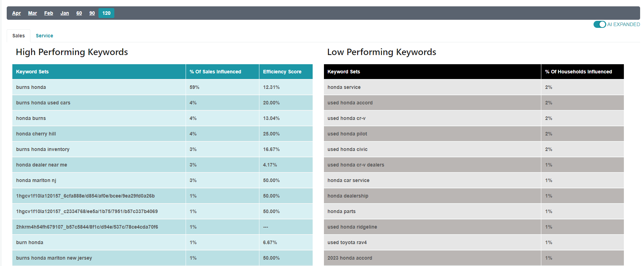Select the burns honda keyword row
Viewport: 644px width, 266px height.
point(31,87)
